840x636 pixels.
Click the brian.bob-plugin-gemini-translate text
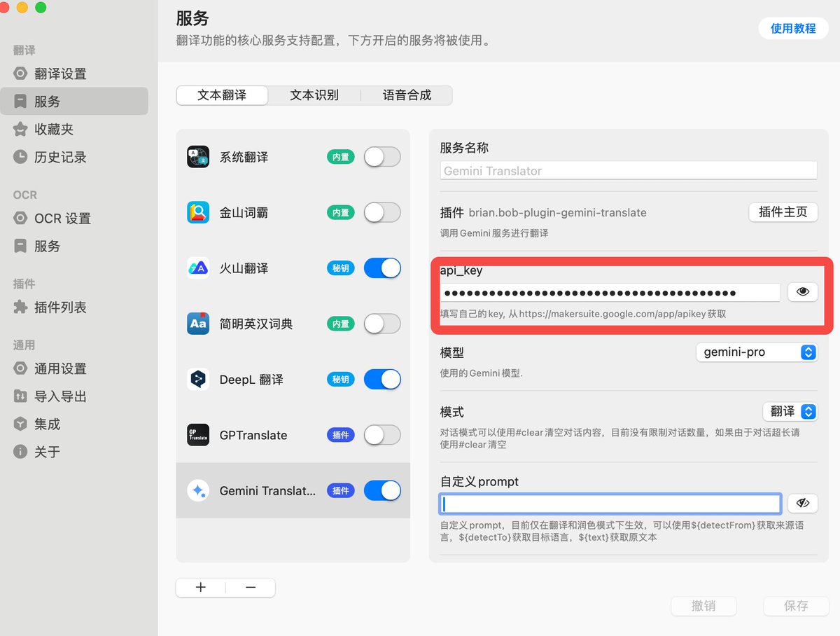(x=558, y=212)
